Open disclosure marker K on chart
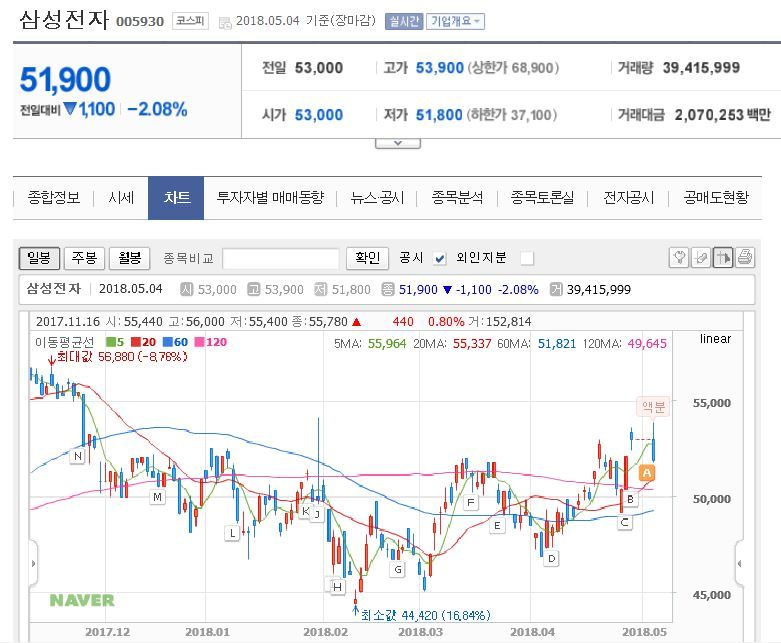The image size is (781, 643). [305, 511]
